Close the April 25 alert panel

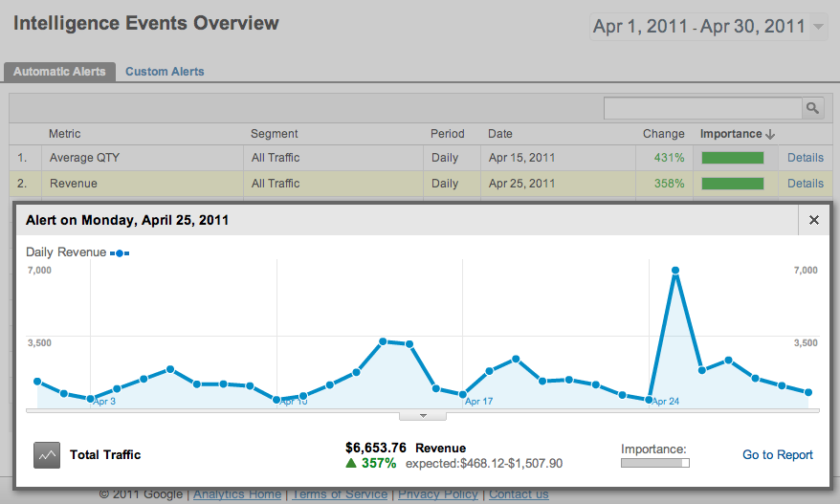tap(814, 220)
